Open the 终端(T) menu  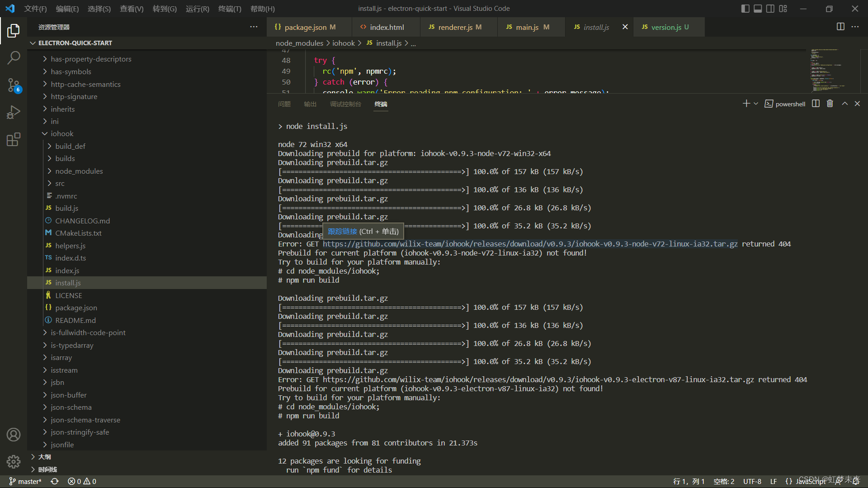pyautogui.click(x=230, y=9)
